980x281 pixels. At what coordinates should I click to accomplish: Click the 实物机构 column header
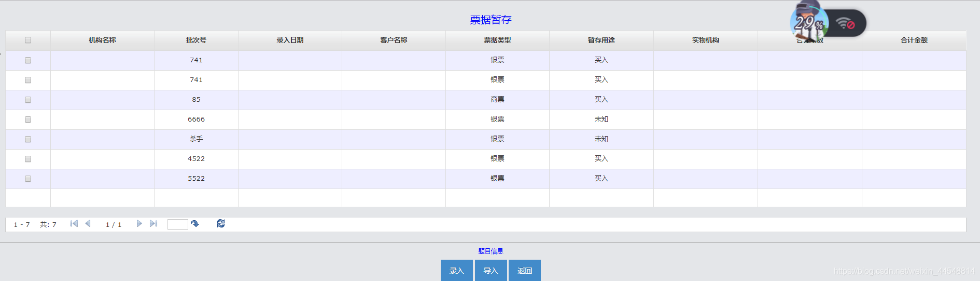[706, 40]
